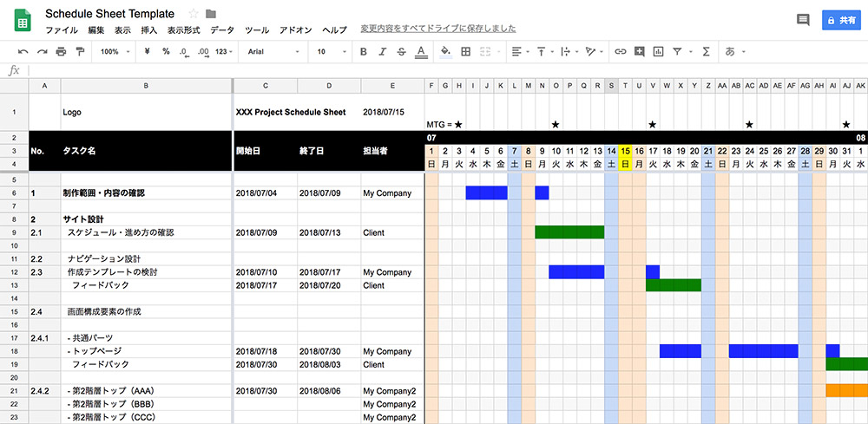Click the undo arrow in the toolbar
The image size is (868, 424).
pyautogui.click(x=22, y=52)
